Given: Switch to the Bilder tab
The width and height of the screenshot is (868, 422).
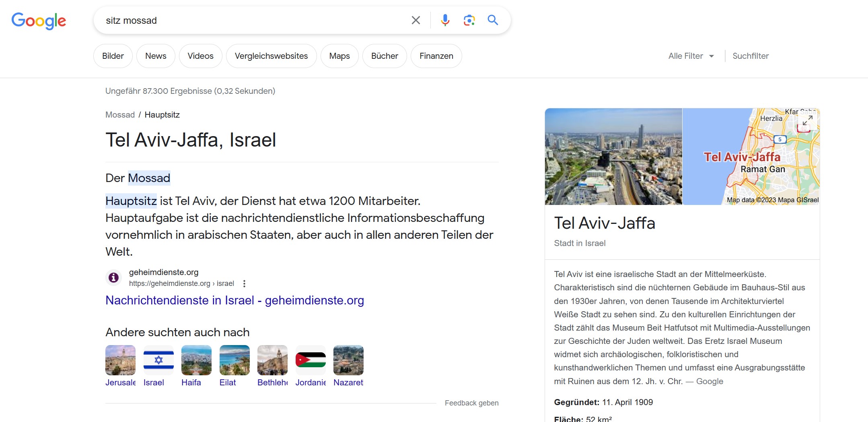Looking at the screenshot, I should (113, 56).
